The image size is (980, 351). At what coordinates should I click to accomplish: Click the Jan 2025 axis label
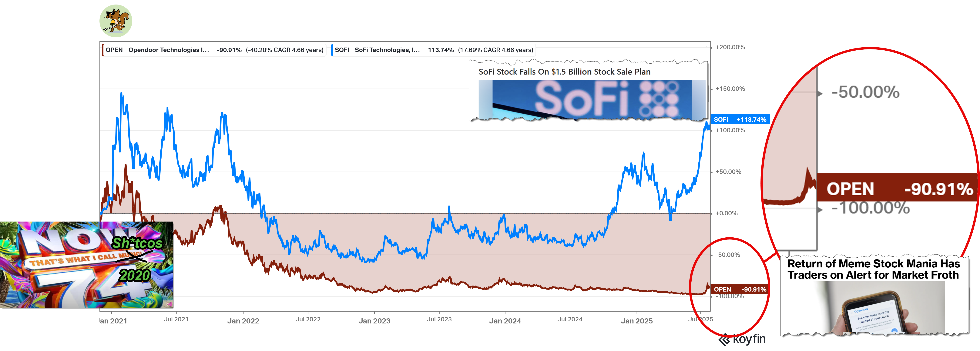tap(636, 321)
